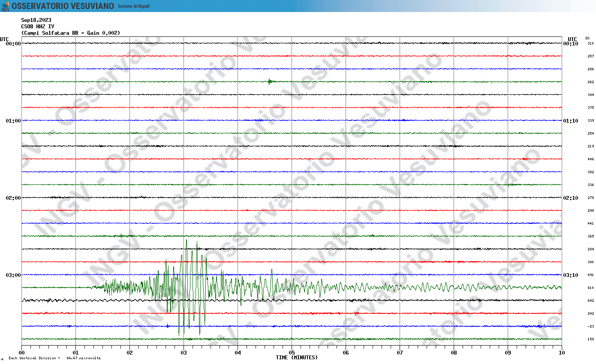Click the '00:10' right time label
This screenshot has height=364, width=596.
(571, 43)
